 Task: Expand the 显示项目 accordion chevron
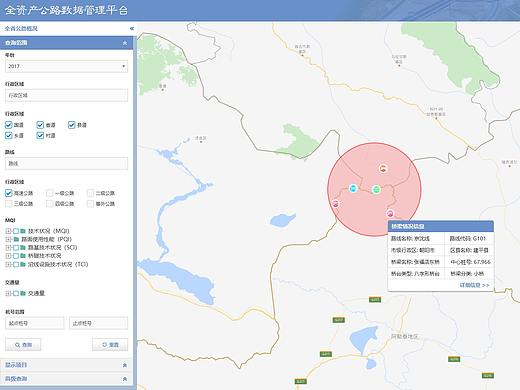pyautogui.click(x=125, y=365)
